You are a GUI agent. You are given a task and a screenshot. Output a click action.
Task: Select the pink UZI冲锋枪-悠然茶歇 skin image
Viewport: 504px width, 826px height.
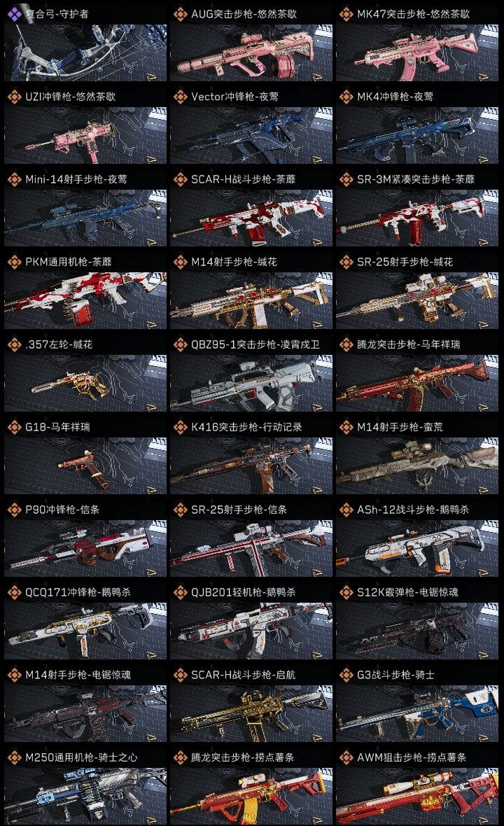[x=85, y=135]
